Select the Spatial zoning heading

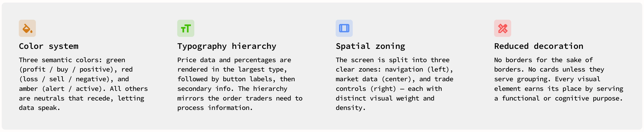coord(370,46)
